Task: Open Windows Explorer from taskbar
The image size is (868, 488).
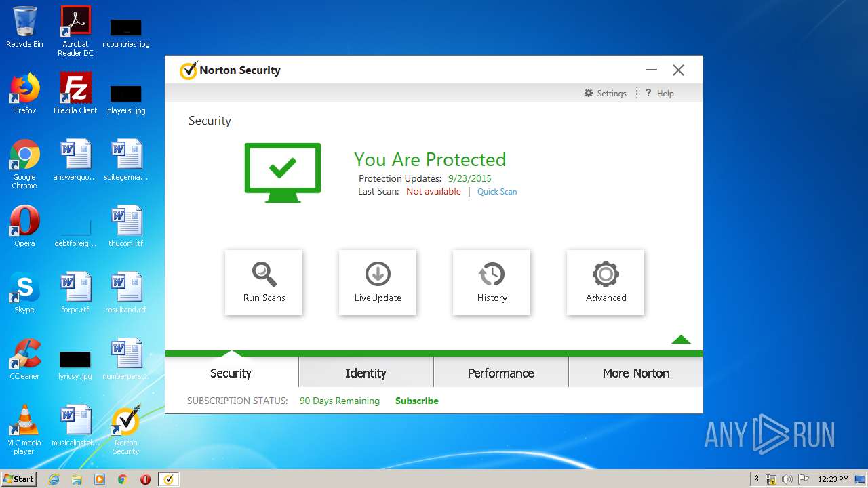Action: coord(77,479)
